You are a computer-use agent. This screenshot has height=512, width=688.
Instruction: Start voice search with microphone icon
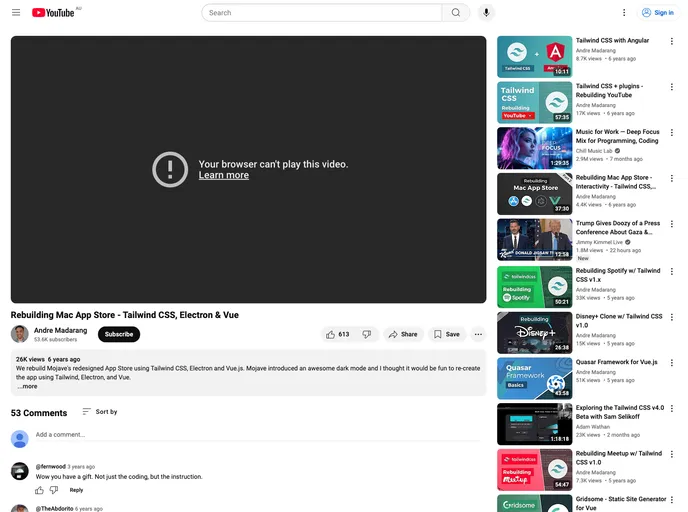click(486, 13)
